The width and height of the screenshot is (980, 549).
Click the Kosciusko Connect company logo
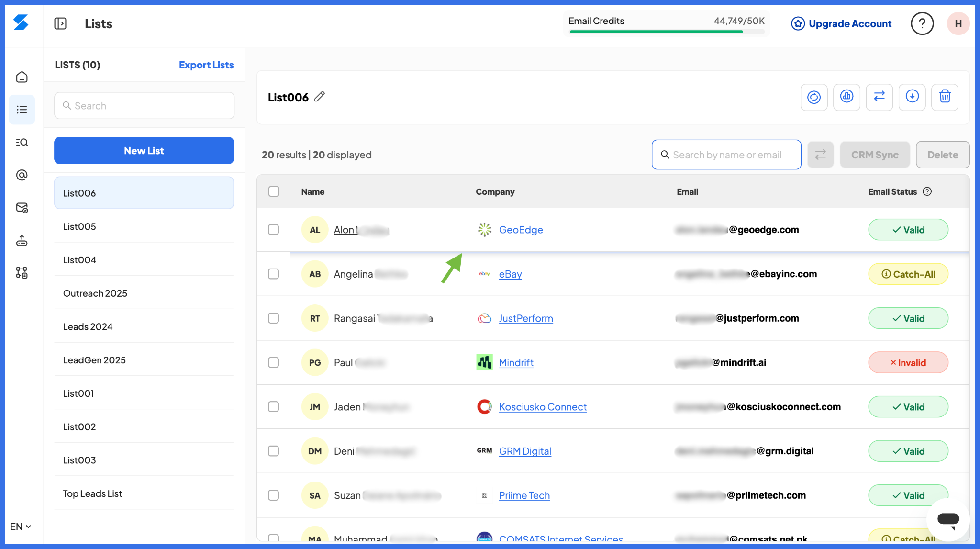[x=484, y=407]
